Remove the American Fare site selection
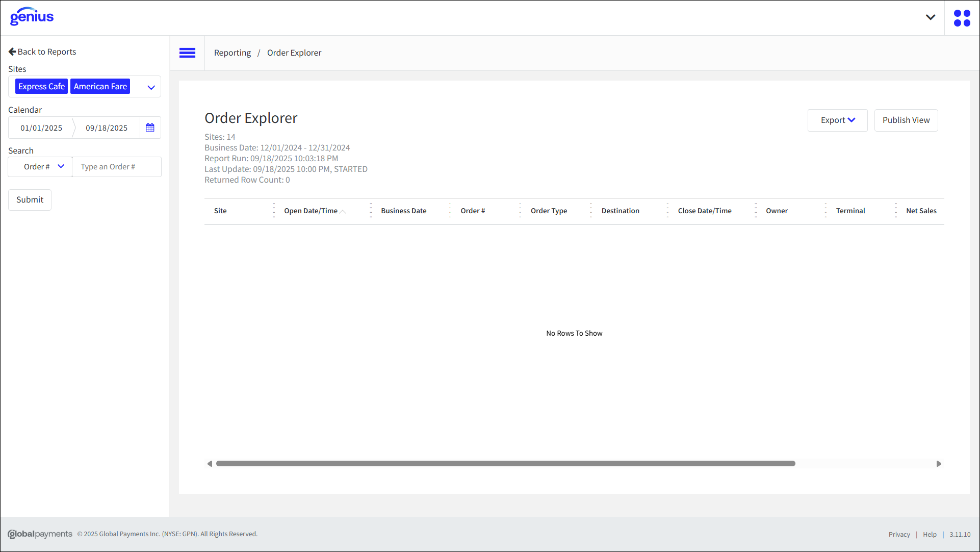This screenshot has width=980, height=552. tap(100, 86)
